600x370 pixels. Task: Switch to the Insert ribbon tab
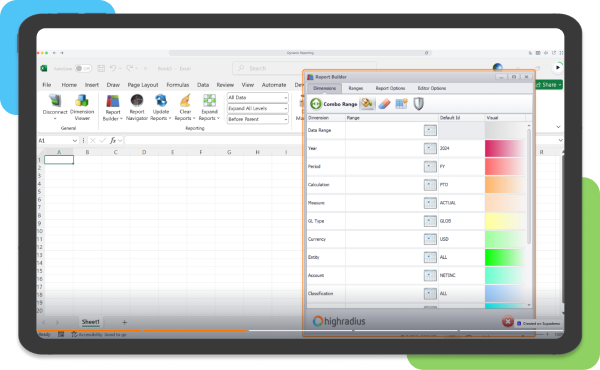(92, 85)
